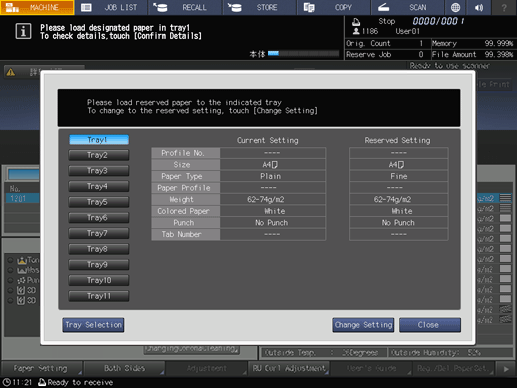
Task: Select Tray1 in the dialog
Action: click(99, 140)
